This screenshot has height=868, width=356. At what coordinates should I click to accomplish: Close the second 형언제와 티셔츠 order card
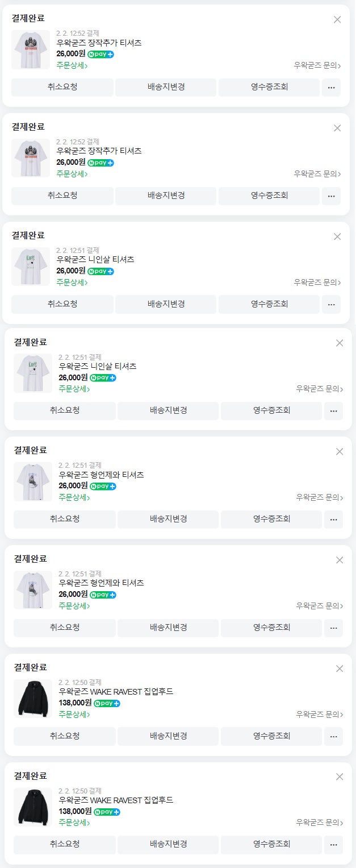point(340,560)
